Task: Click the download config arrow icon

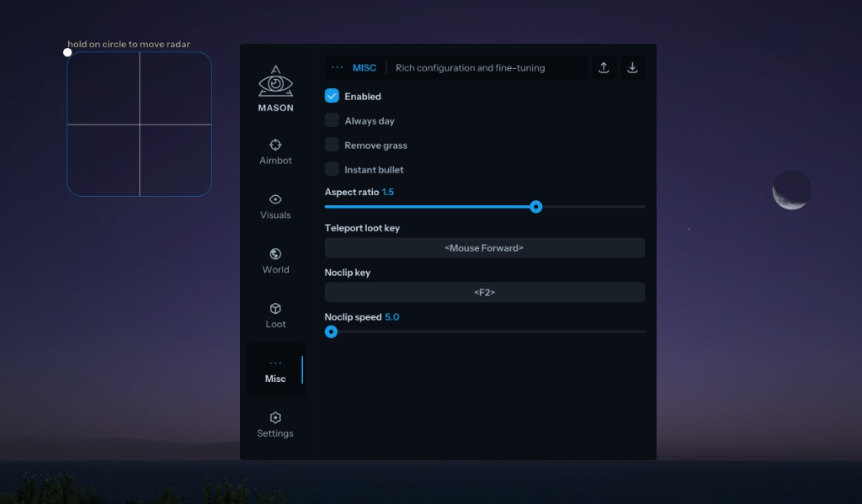Action: pos(632,68)
